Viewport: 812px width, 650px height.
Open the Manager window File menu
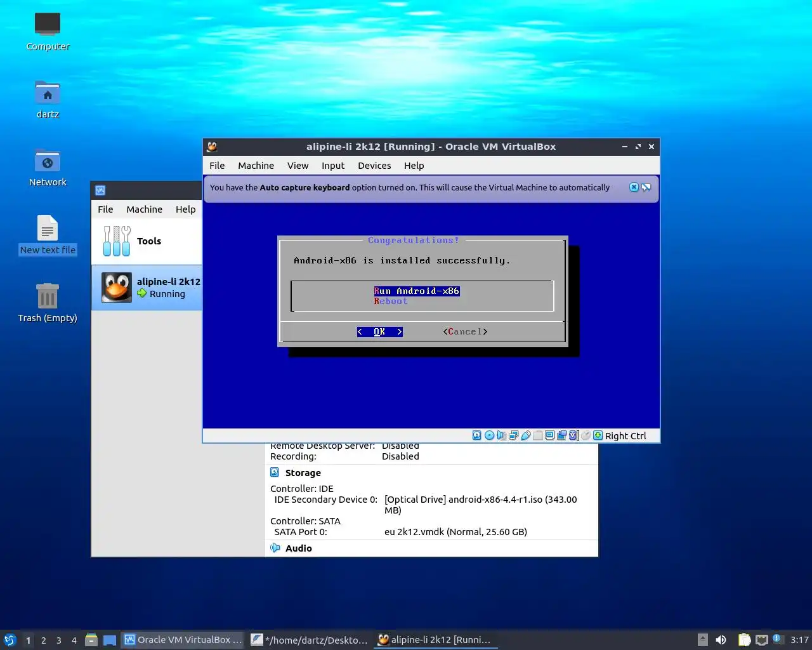pos(105,209)
